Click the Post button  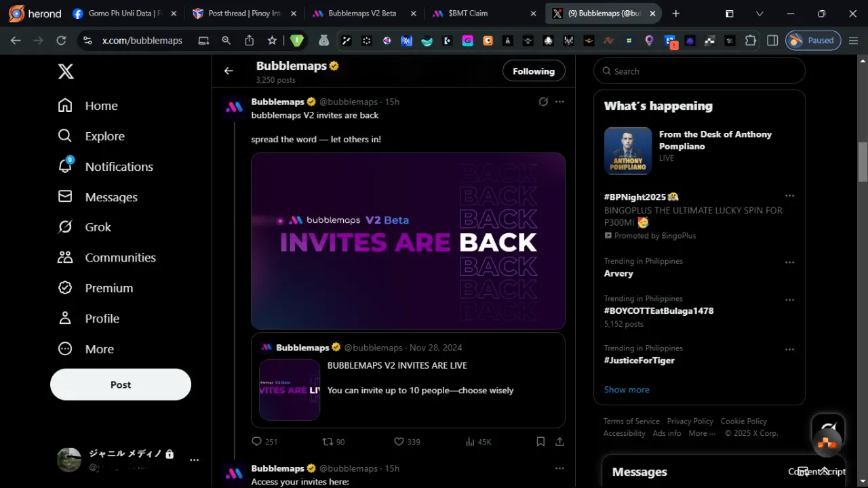coord(121,385)
